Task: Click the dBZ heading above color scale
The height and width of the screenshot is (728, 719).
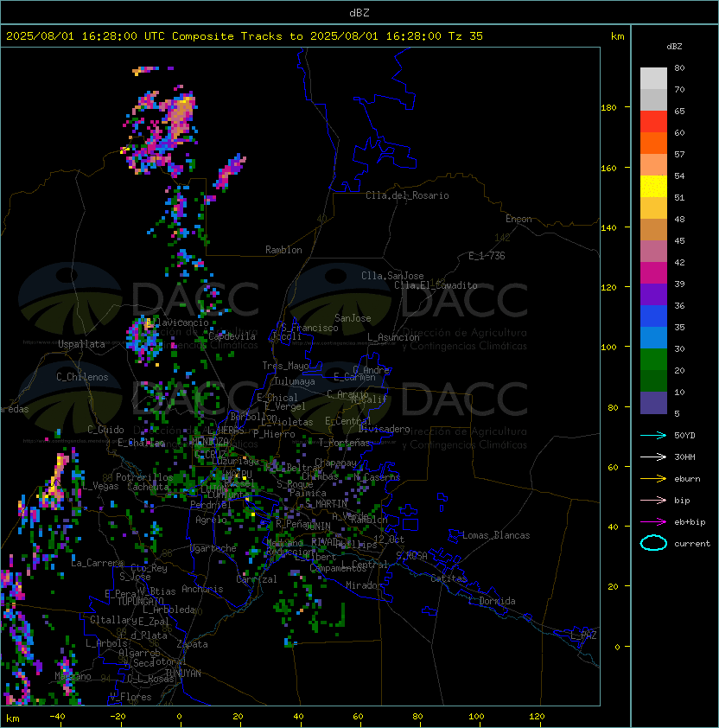Action: click(674, 47)
